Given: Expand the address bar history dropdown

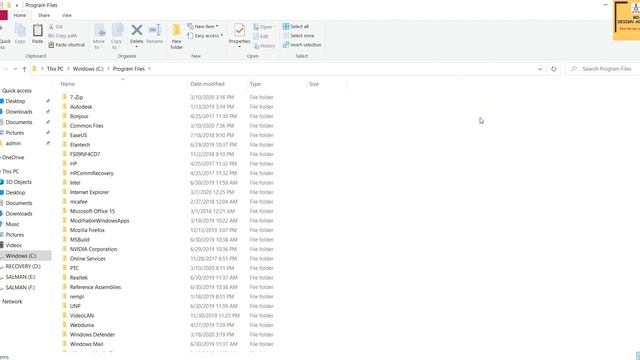Looking at the screenshot, I should 540,69.
